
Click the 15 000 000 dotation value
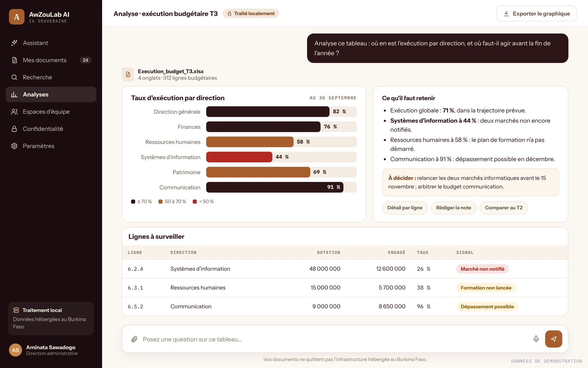tap(325, 288)
